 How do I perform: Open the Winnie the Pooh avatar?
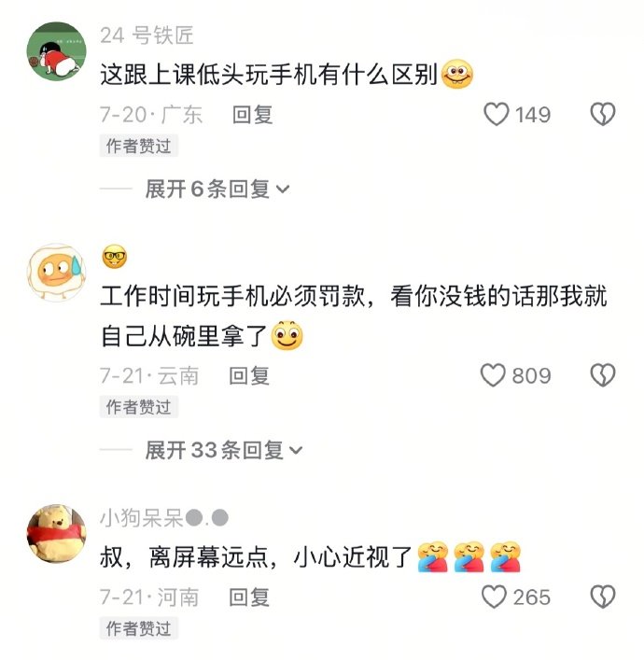click(57, 533)
